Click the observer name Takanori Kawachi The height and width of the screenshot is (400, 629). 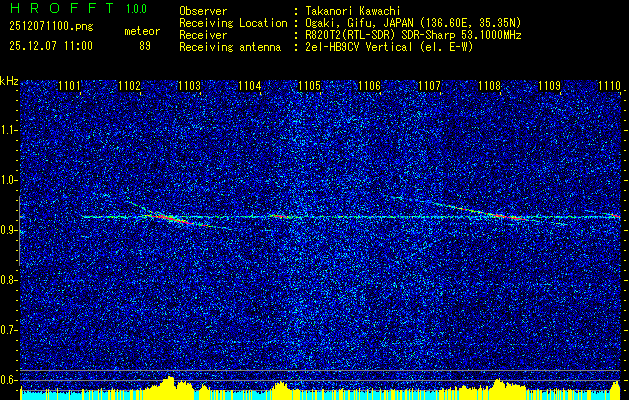point(351,11)
